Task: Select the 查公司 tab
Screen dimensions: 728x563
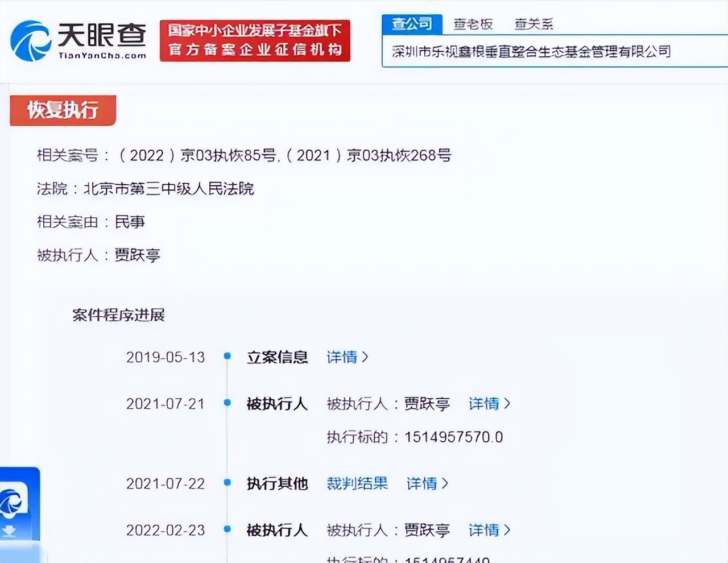Action: coord(412,23)
